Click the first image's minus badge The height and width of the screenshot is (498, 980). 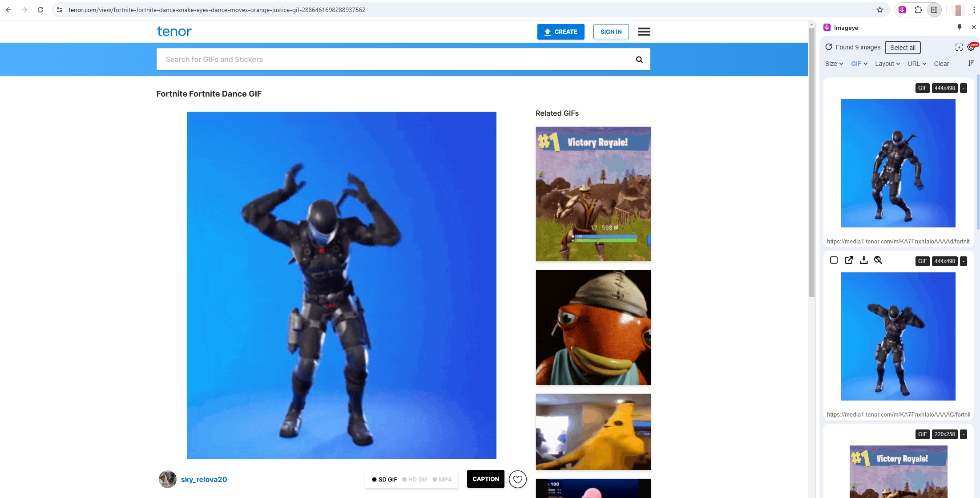[x=964, y=88]
